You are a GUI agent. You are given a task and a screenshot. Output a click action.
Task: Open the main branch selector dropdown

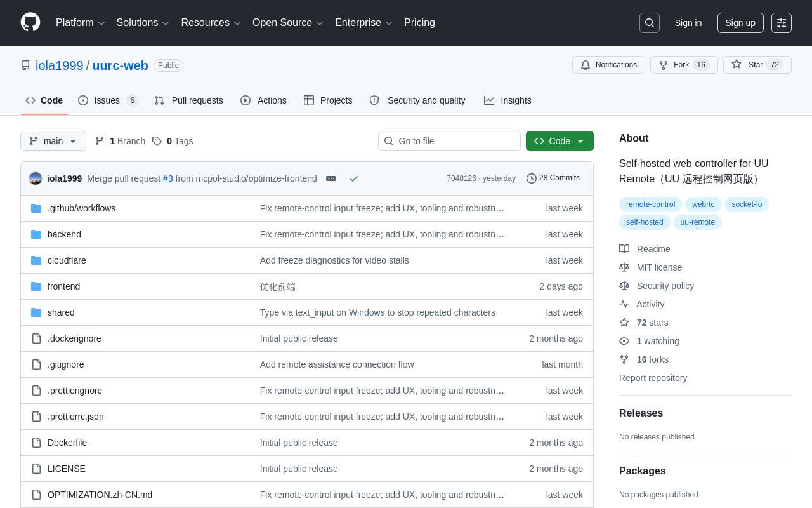53,141
